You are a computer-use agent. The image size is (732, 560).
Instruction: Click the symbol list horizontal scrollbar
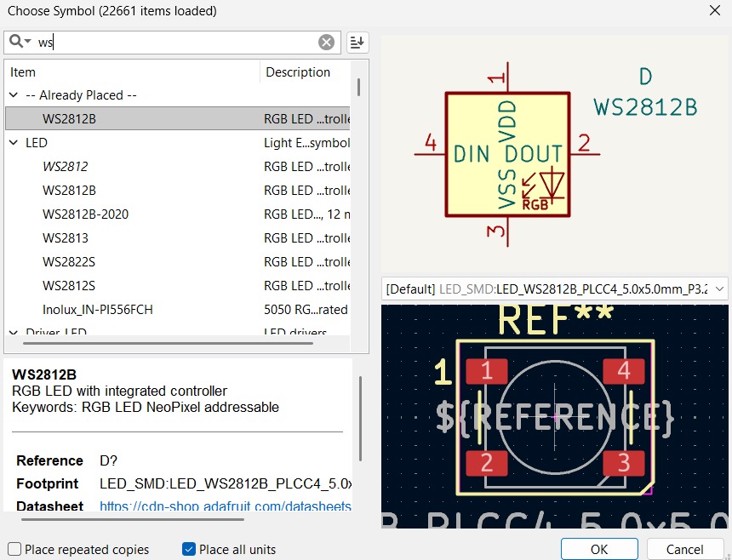[x=168, y=344]
